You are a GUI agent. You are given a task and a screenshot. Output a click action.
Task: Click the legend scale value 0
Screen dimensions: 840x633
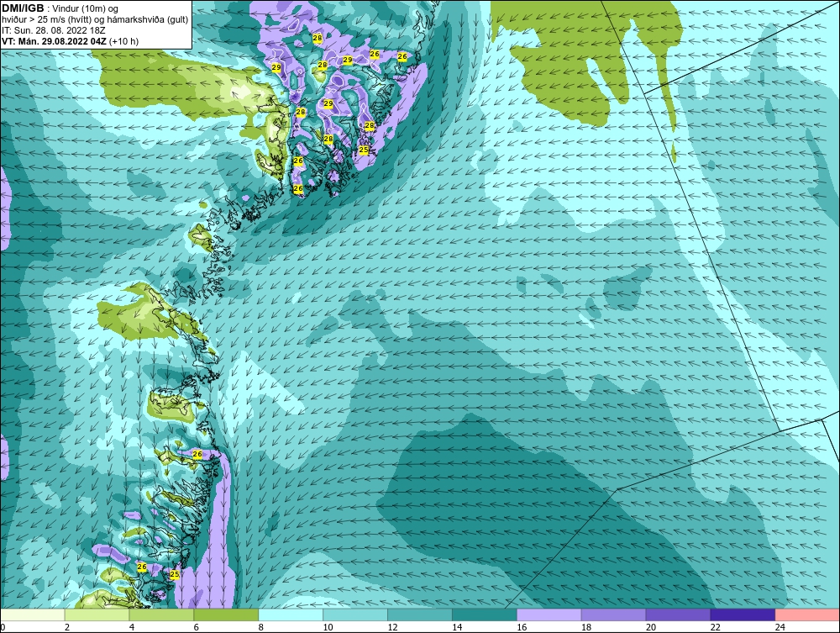(x=3, y=627)
